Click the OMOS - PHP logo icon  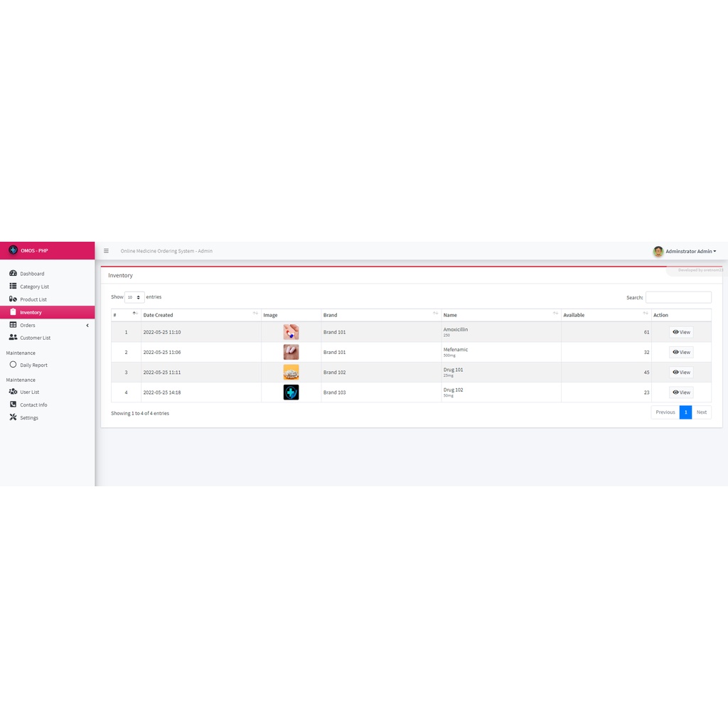point(13,250)
